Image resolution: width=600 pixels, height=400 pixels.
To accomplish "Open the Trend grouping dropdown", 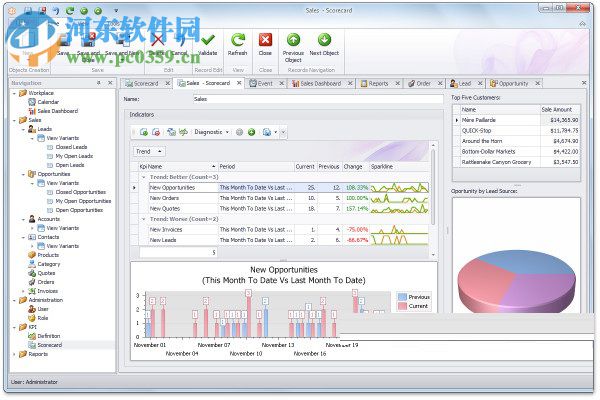I will 149,152.
